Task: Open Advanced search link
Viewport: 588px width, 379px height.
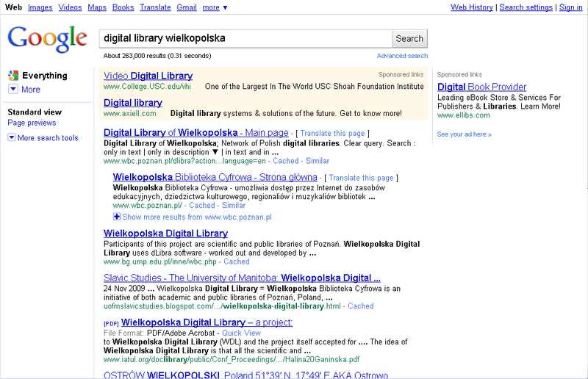Action: [x=402, y=56]
